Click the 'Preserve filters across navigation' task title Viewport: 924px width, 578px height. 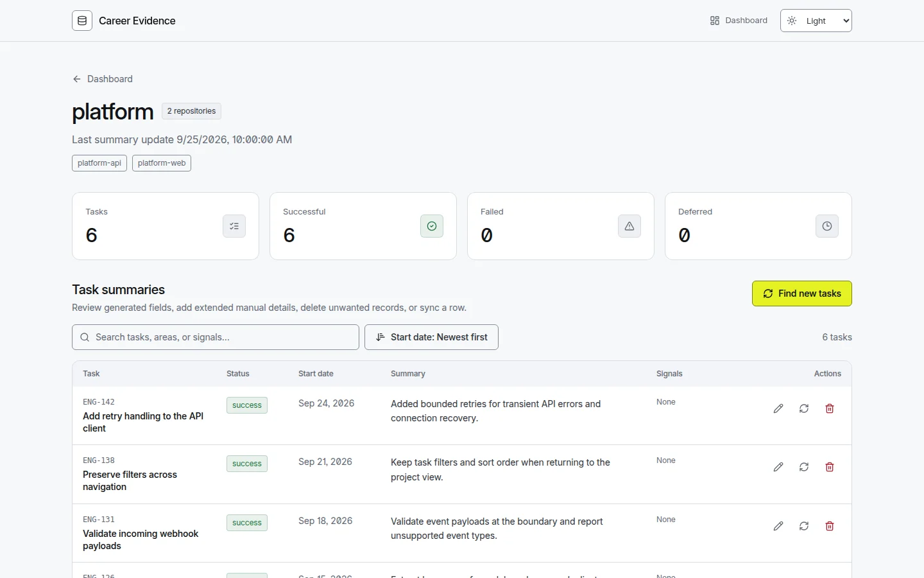(130, 480)
